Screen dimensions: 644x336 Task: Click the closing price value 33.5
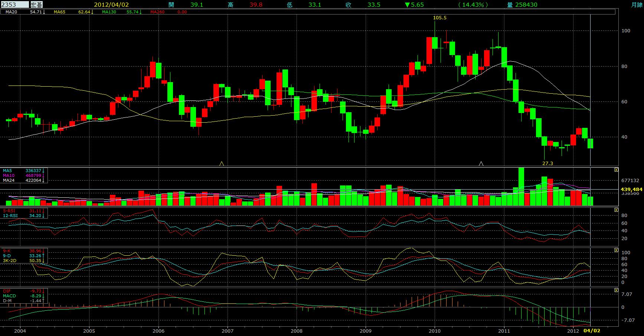pos(374,4)
